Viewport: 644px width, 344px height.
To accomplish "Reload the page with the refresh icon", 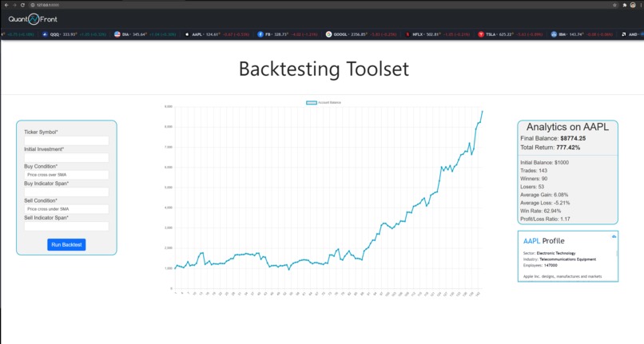I will coord(22,5).
